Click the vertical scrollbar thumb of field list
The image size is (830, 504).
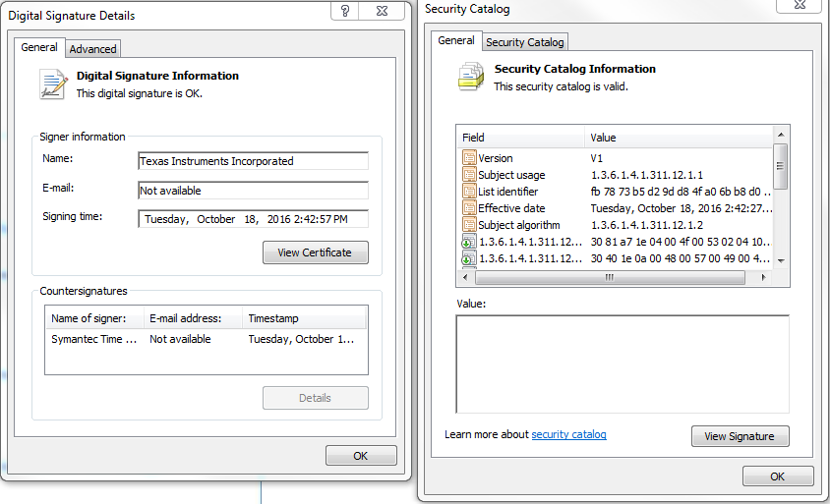click(x=781, y=166)
